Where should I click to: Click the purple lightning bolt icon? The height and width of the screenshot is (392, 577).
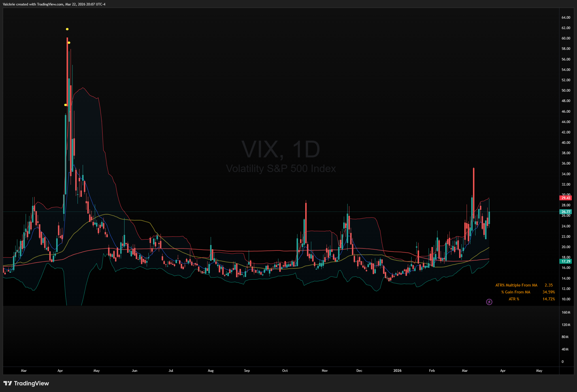point(489,302)
